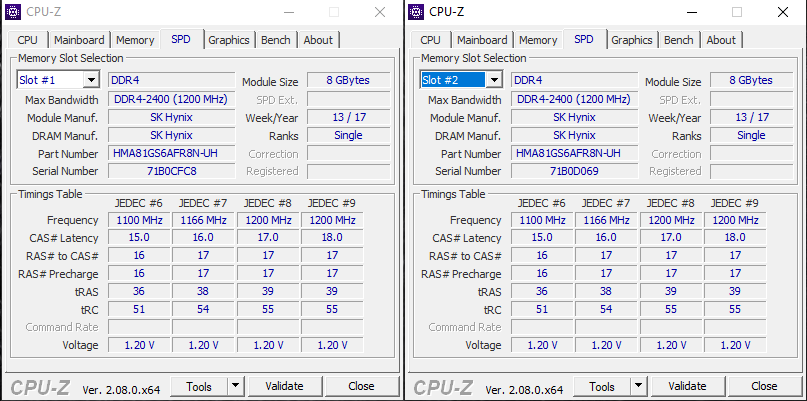Go to Bench tab in right window
The image size is (807, 401).
coord(678,40)
